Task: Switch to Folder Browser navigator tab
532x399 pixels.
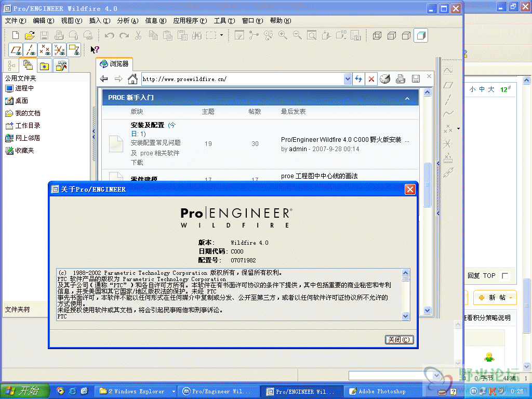Action: 28,65
